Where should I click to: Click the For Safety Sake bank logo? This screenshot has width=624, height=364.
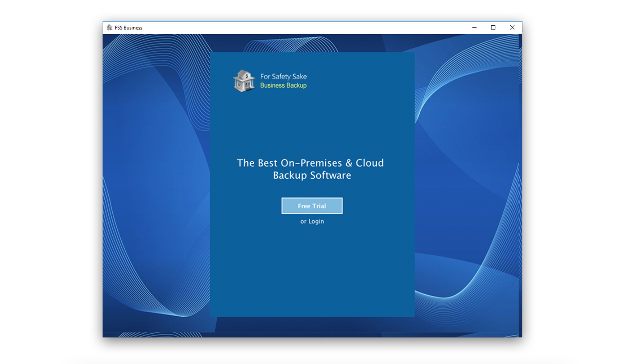(x=244, y=81)
